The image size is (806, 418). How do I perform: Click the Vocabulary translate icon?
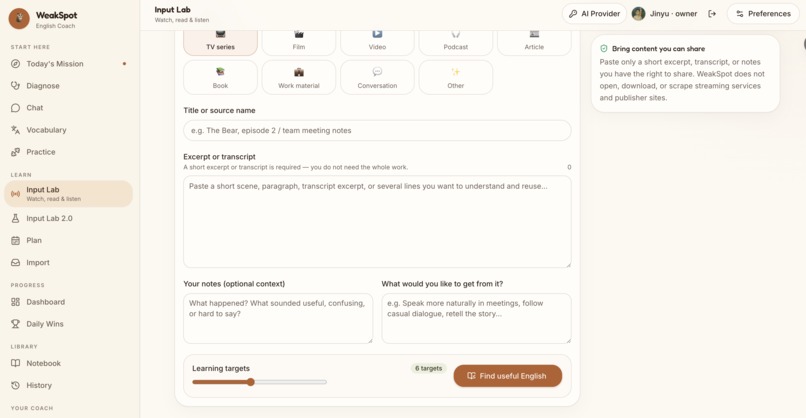click(x=15, y=130)
